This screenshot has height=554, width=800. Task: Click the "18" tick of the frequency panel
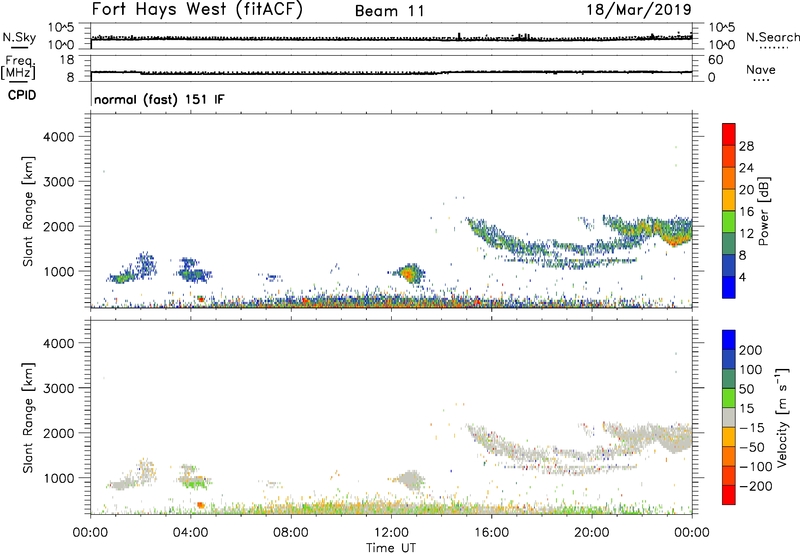(x=67, y=60)
